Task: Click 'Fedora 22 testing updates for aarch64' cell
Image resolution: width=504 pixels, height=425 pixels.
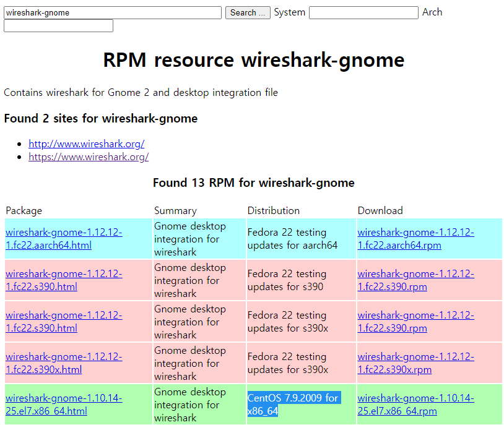Action: [301, 239]
